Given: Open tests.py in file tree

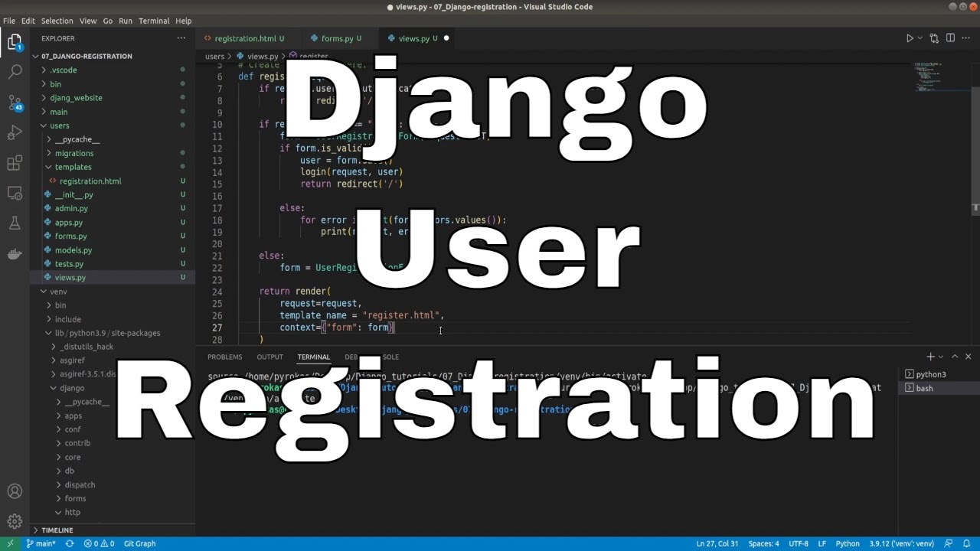Looking at the screenshot, I should coord(113,264).
